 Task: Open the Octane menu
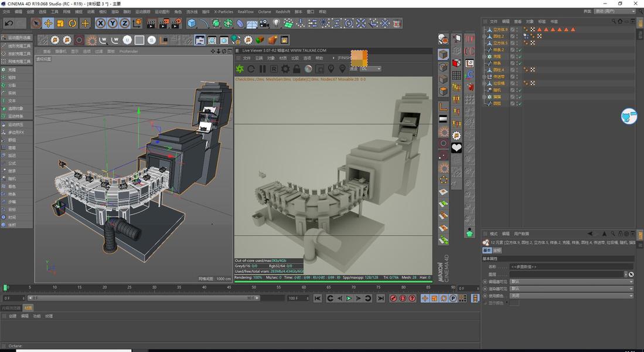click(264, 12)
